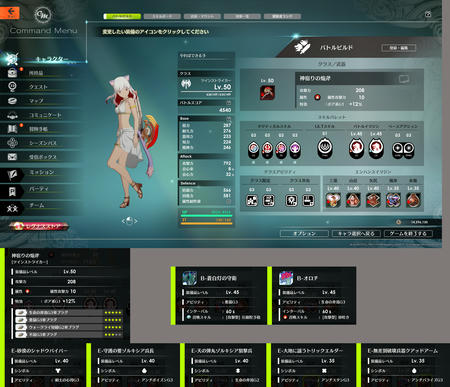This screenshot has height=387, width=450.
Task: Click the ゲームを終了する button
Action: 408,234
